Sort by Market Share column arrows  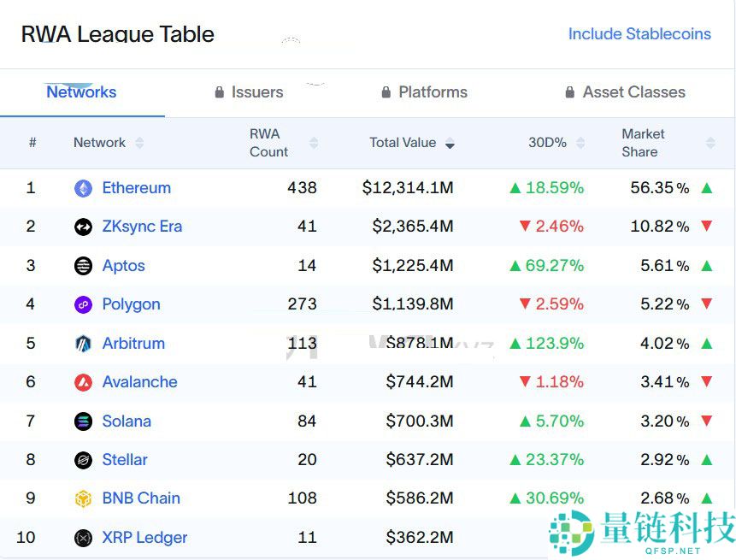tap(710, 143)
